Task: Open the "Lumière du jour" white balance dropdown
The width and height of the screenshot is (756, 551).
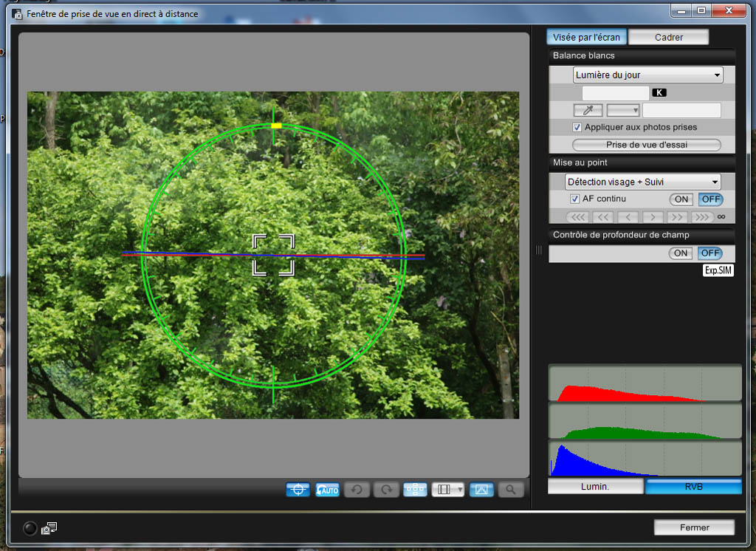Action: [647, 75]
